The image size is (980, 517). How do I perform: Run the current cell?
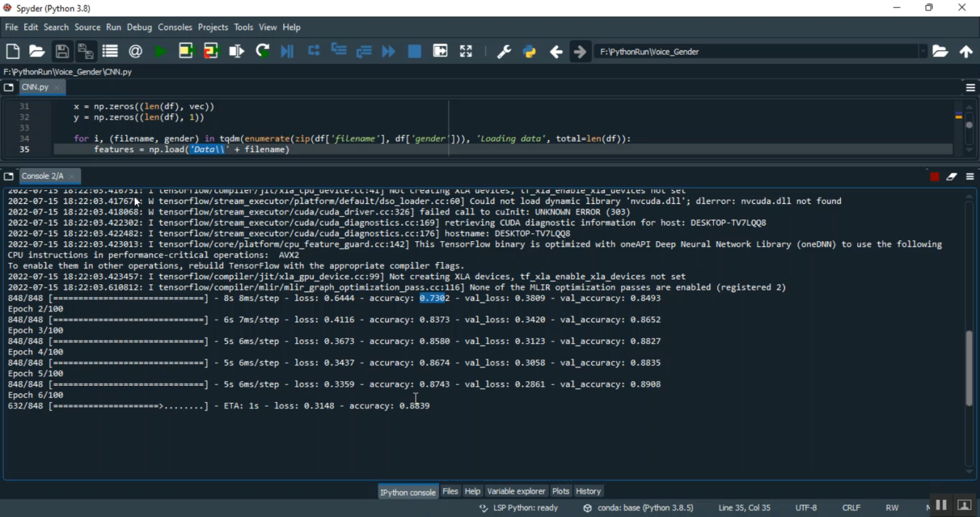pos(186,51)
